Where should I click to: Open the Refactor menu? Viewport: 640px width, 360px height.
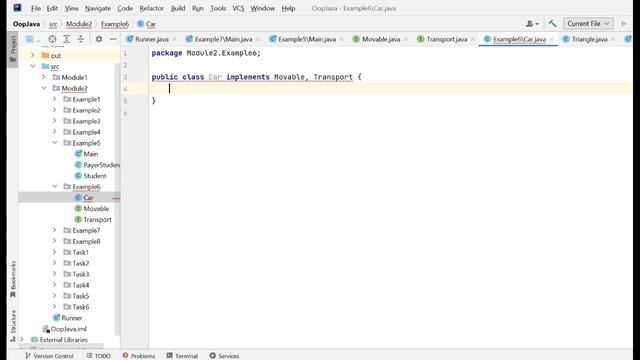(151, 8)
